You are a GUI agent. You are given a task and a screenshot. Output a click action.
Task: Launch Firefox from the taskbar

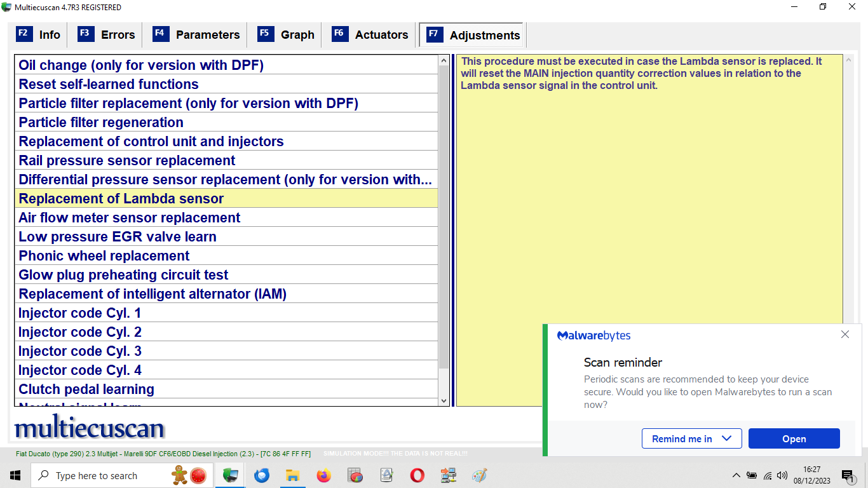[x=323, y=475]
